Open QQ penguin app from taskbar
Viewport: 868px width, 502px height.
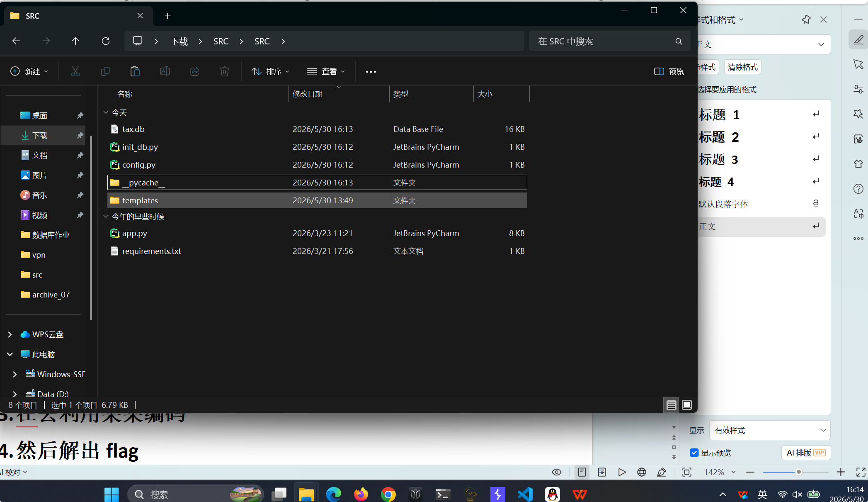tap(553, 494)
